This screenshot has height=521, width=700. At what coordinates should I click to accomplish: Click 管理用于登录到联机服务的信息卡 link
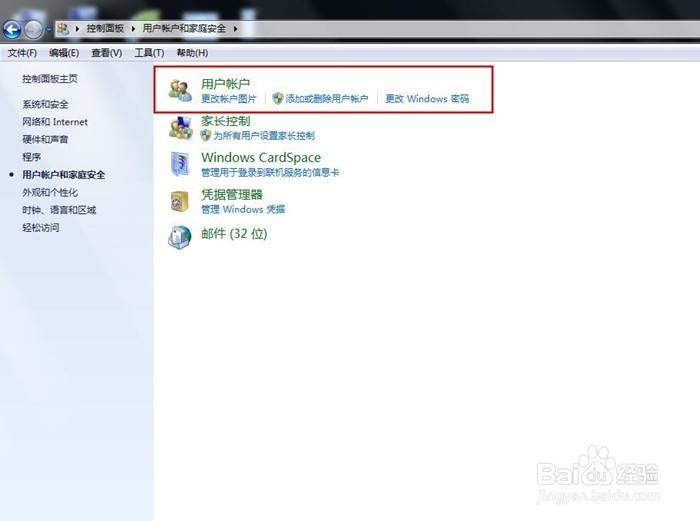[270, 172]
